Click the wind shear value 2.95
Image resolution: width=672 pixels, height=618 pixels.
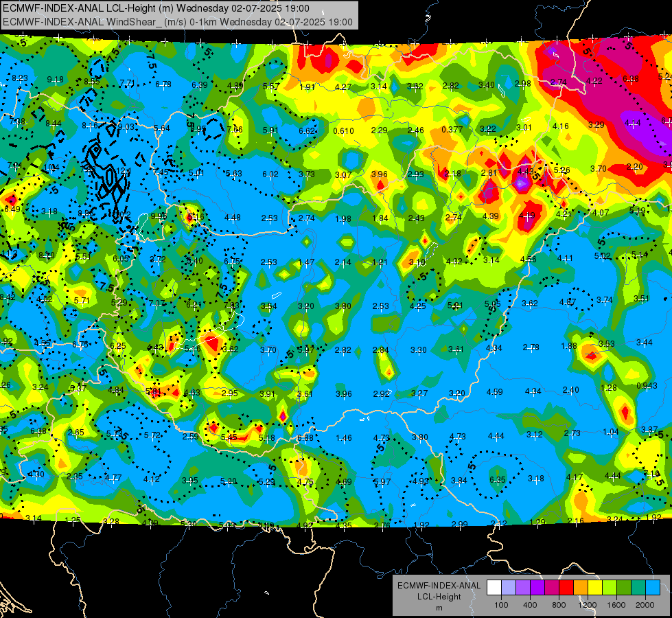coord(230,393)
